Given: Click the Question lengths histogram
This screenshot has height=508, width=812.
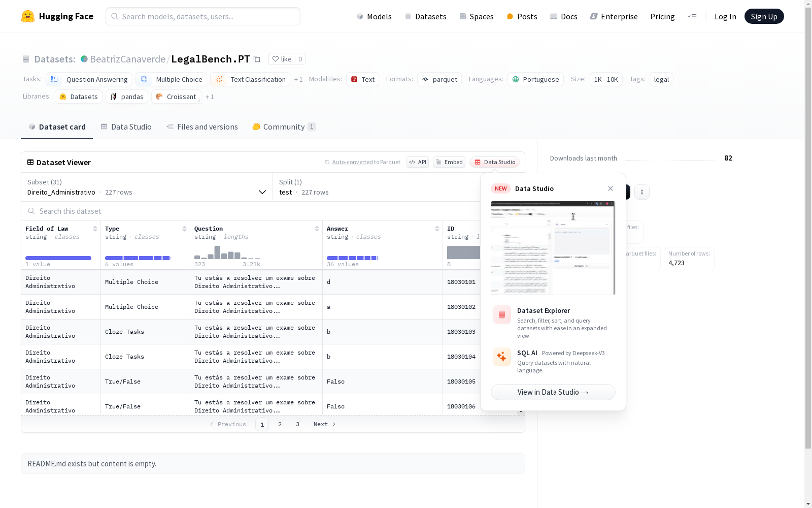Looking at the screenshot, I should tap(227, 252).
